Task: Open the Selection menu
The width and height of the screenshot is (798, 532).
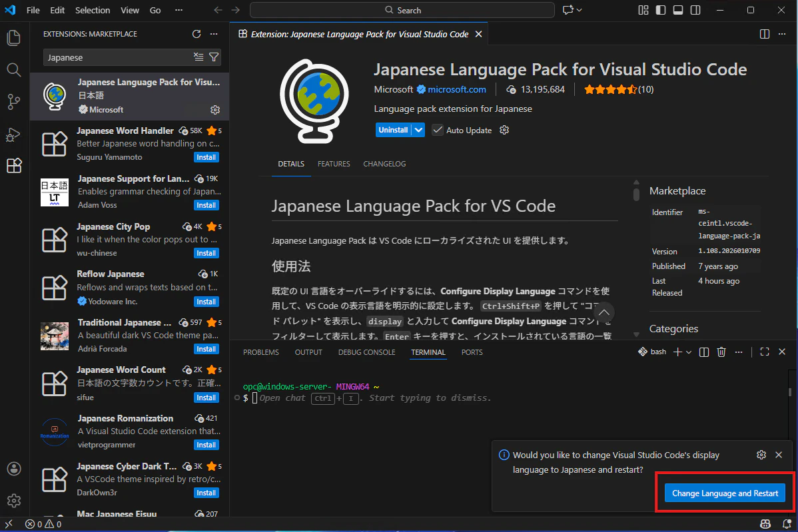Action: [x=93, y=10]
